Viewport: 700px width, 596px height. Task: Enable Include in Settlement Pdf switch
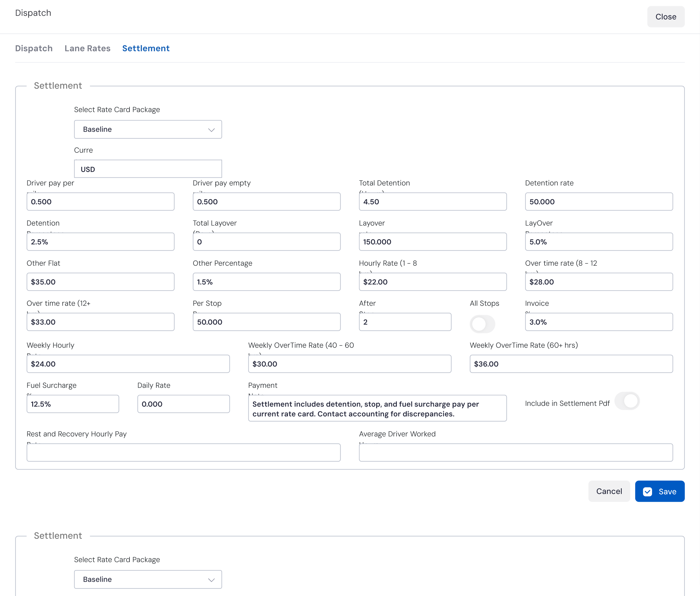pos(627,401)
